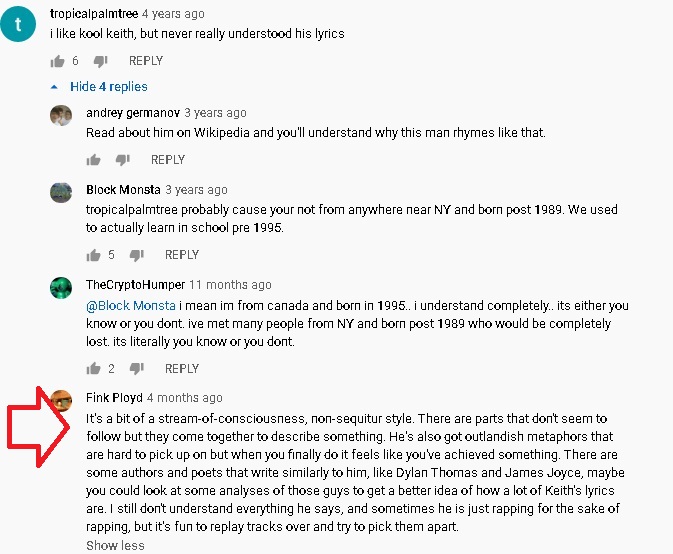
Task: Reply to andrey germanov's comment
Action: click(x=168, y=160)
